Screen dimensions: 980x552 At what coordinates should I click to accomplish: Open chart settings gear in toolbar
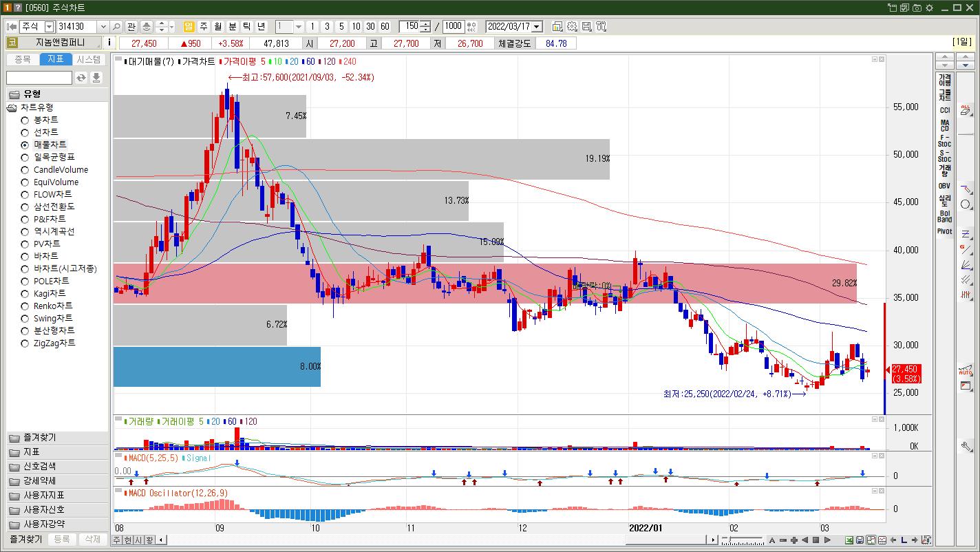572,27
